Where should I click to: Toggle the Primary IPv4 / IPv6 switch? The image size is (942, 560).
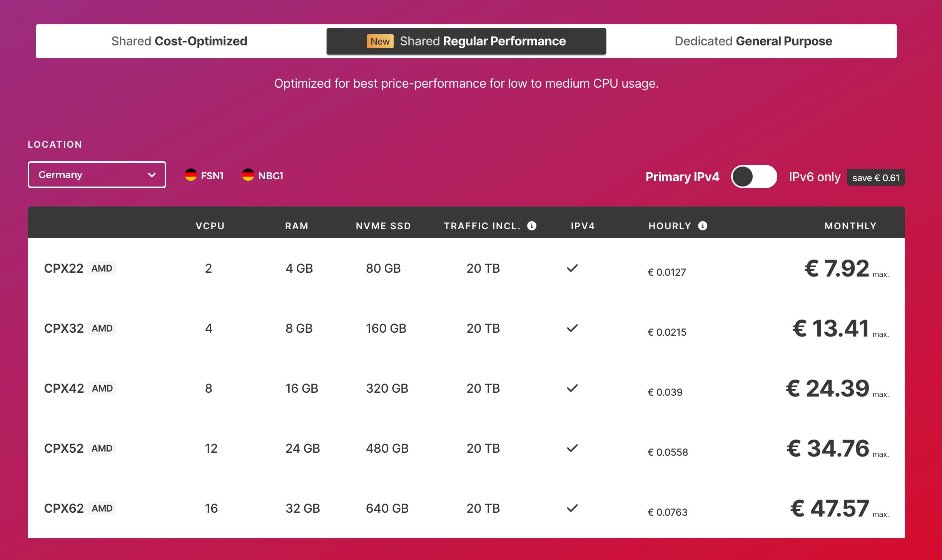(x=754, y=177)
